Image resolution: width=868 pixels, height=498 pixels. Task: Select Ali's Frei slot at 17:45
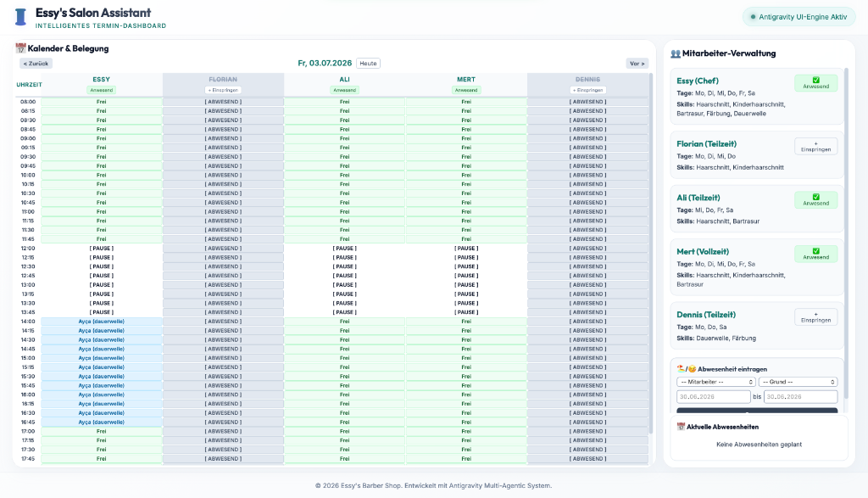[x=344, y=459]
